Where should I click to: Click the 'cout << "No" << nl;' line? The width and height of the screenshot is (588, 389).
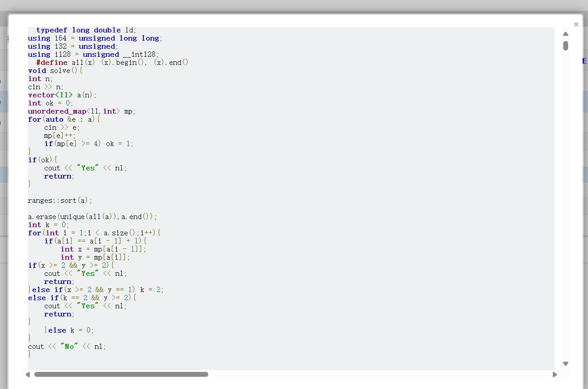point(67,347)
